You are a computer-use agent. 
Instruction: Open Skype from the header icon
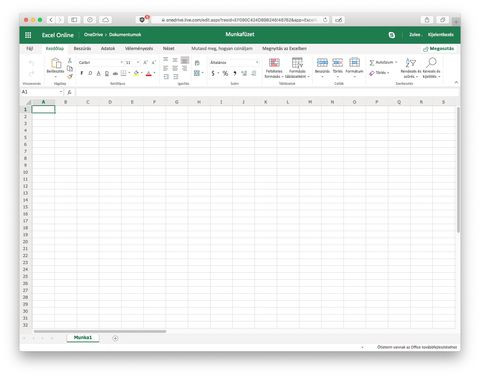click(x=392, y=35)
